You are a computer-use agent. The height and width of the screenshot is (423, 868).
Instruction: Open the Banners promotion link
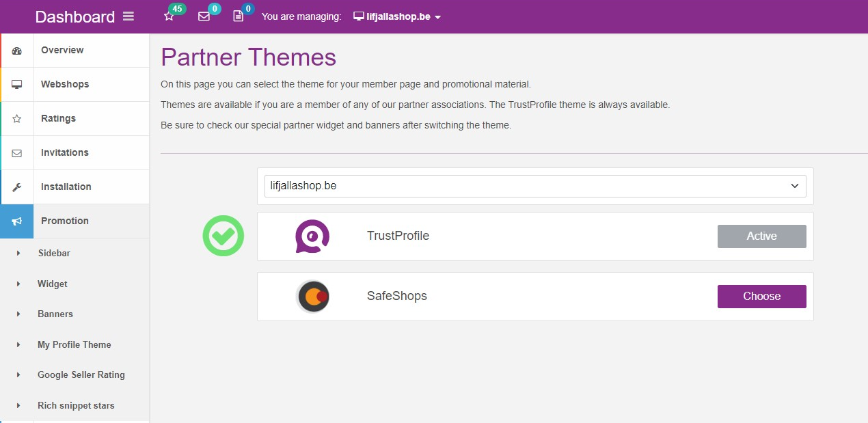[55, 314]
